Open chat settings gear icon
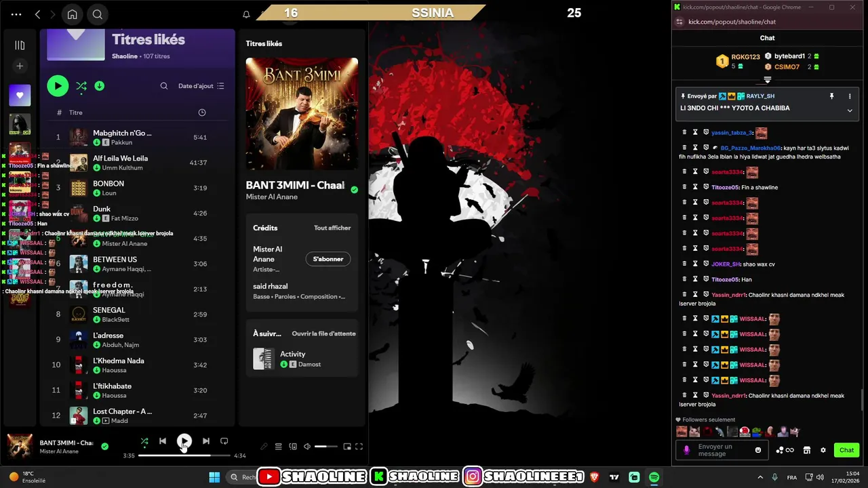The image size is (868, 488). pos(823,450)
